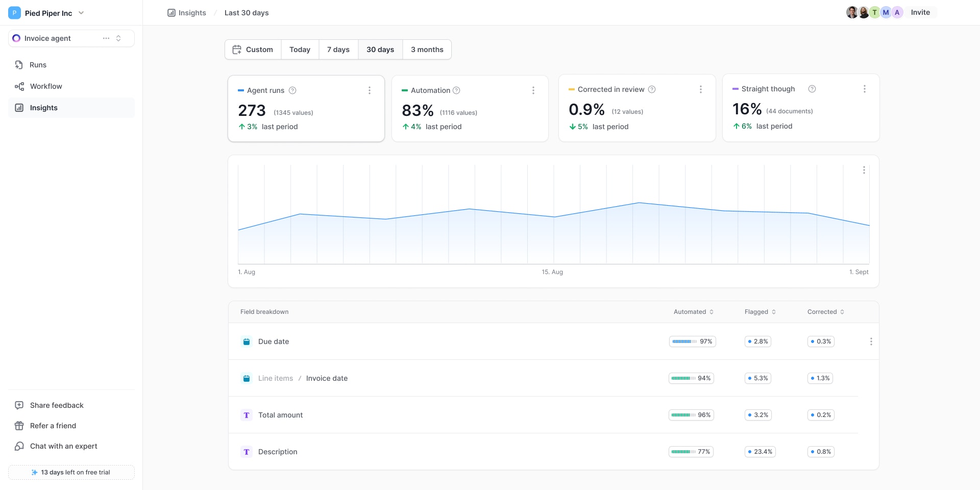Viewport: 980px width, 490px height.
Task: Select the 3 months range
Action: pyautogui.click(x=427, y=50)
